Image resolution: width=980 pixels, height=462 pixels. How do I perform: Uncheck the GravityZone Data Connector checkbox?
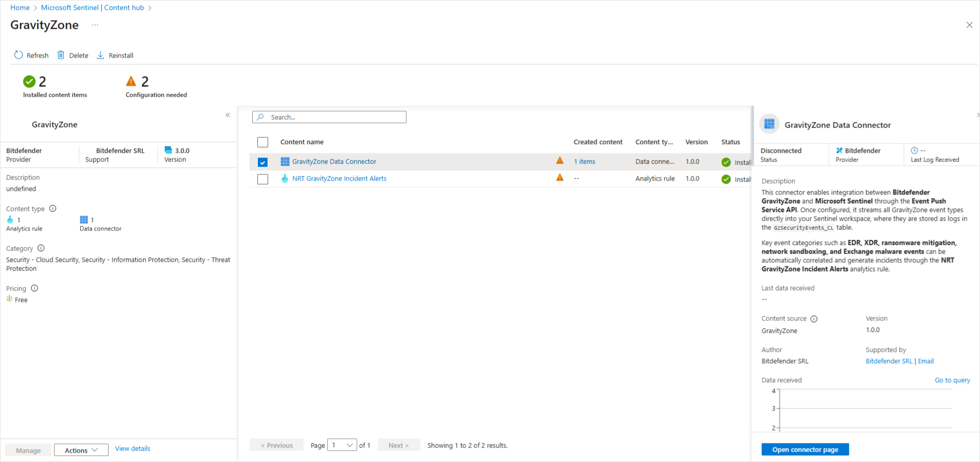[x=262, y=162]
